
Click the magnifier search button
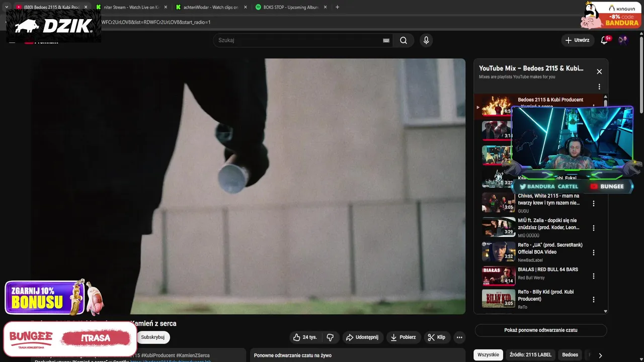click(404, 40)
